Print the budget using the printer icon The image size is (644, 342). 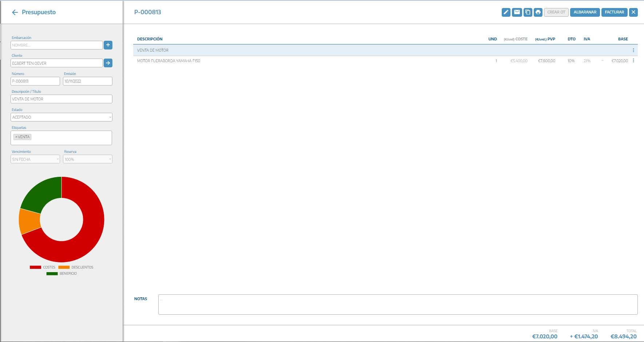538,12
